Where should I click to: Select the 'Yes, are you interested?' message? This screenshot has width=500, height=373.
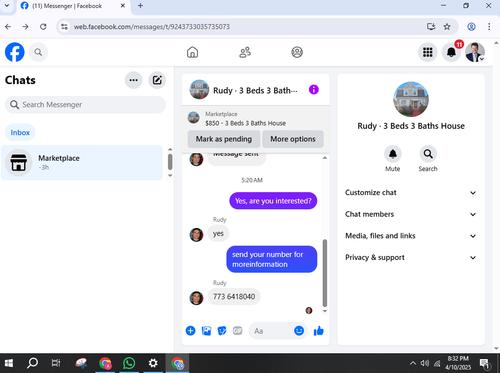[273, 201]
